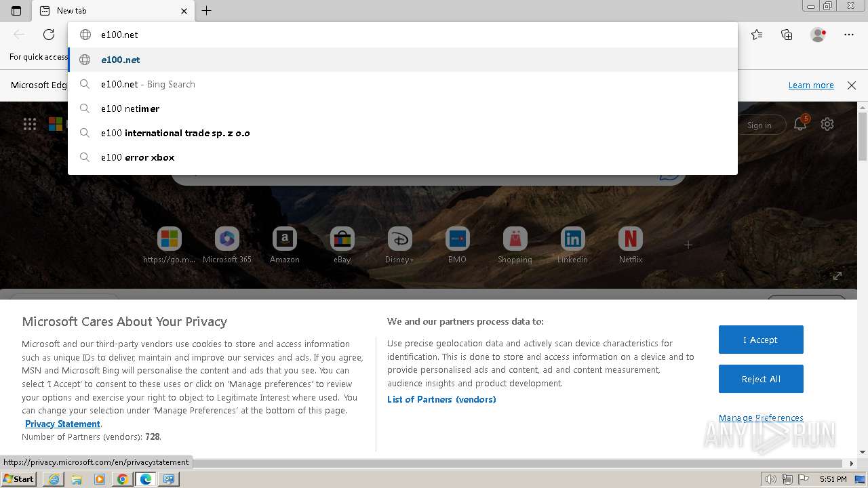Open the Disney+ quick link
This screenshot has width=868, height=488.
pyautogui.click(x=400, y=245)
